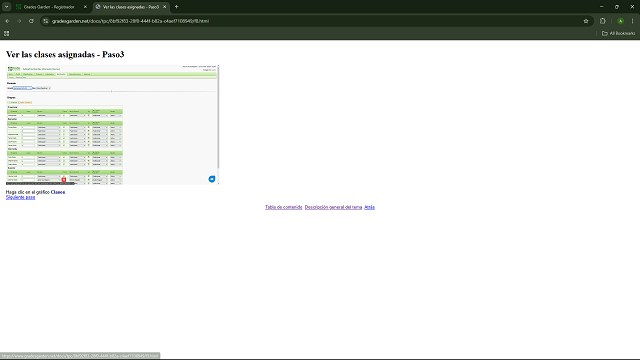This screenshot has width=640, height=360.
Task: Go forward in browser history
Action: click(19, 21)
